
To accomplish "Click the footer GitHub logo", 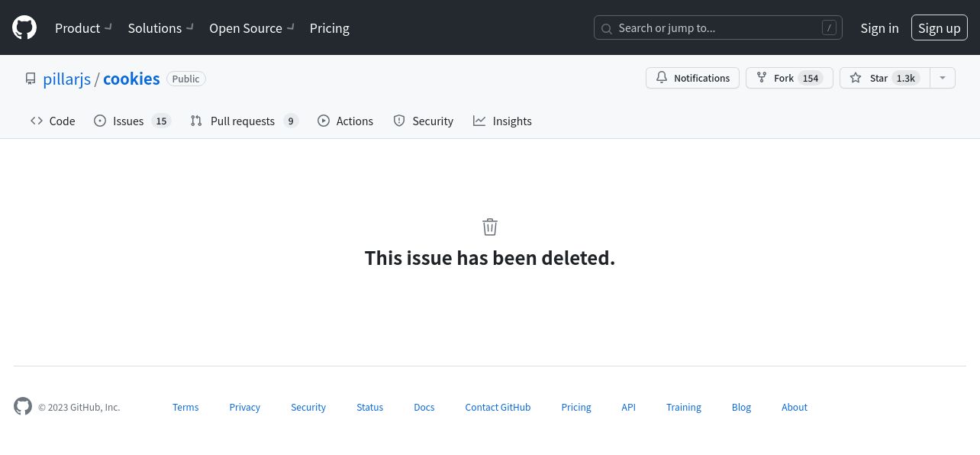I will 23,406.
